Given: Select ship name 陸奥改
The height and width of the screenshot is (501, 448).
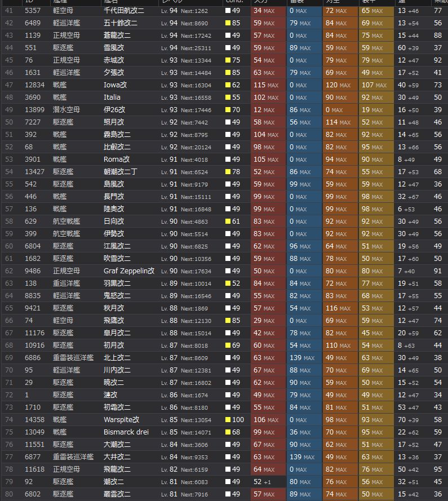Looking at the screenshot, I should click(114, 209).
